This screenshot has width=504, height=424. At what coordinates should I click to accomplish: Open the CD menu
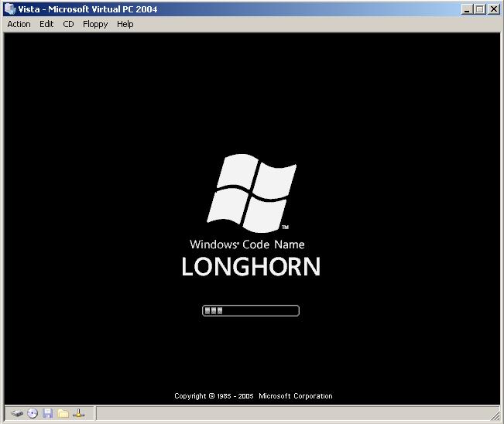68,25
